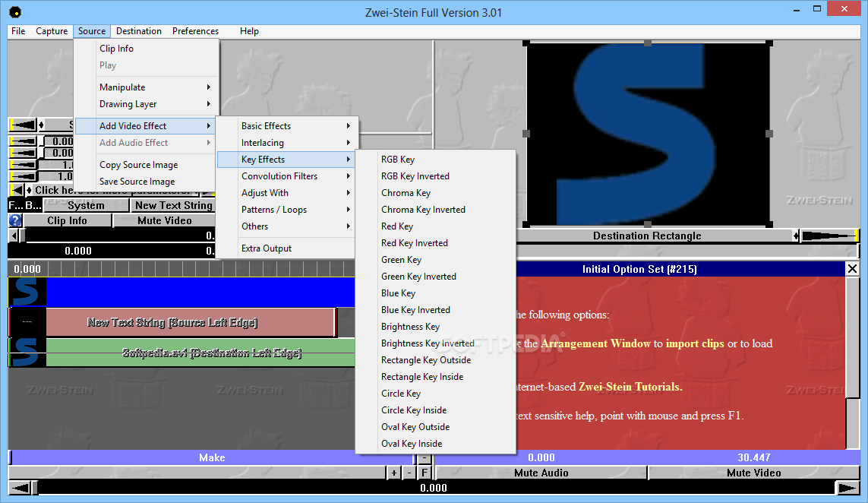The width and height of the screenshot is (868, 503).
Task: Click the Softpedia.avi track S thumbnail
Action: (26, 353)
